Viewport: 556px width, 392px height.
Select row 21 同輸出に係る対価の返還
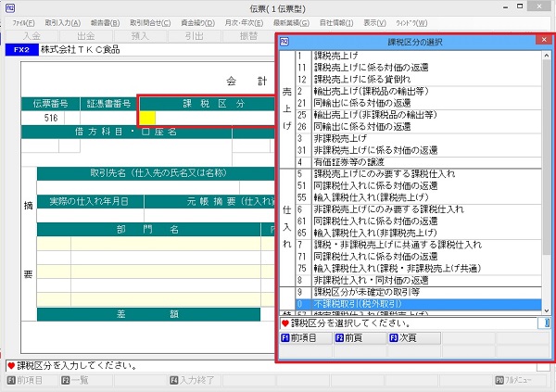coord(419,103)
